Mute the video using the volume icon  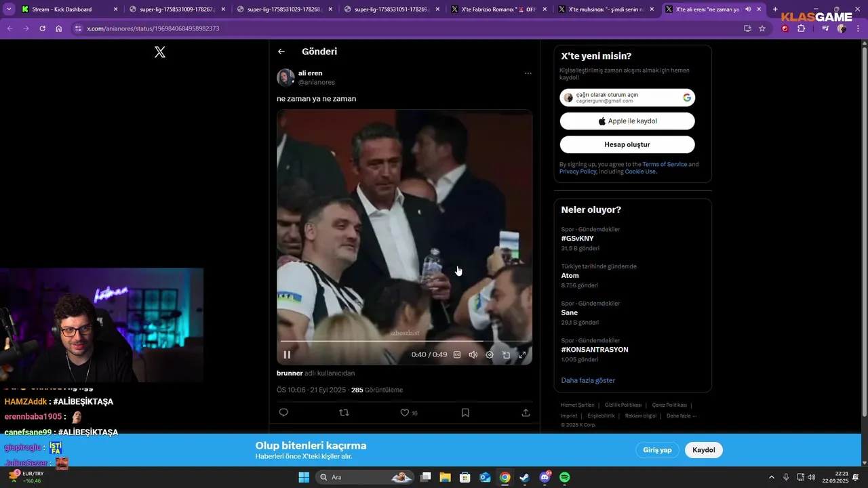pyautogui.click(x=473, y=354)
